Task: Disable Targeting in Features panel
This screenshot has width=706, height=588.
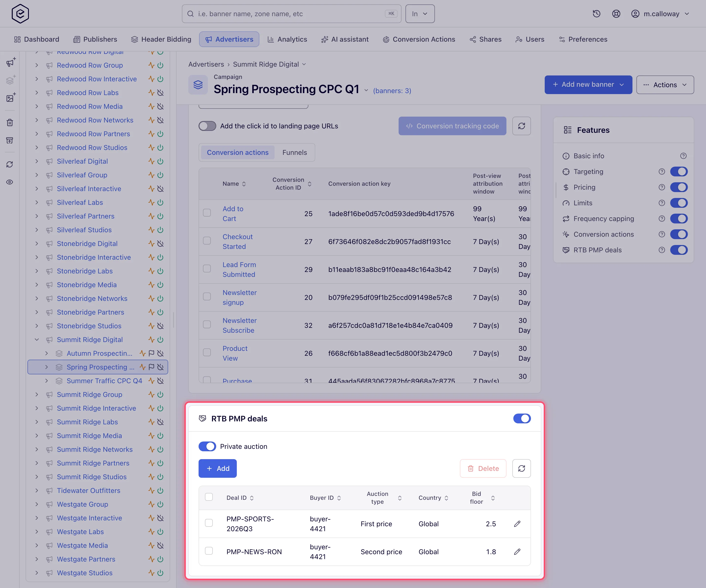Action: 679,172
